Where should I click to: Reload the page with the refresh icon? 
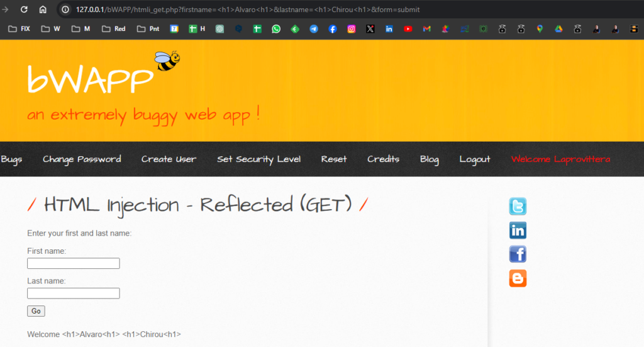pos(24,9)
